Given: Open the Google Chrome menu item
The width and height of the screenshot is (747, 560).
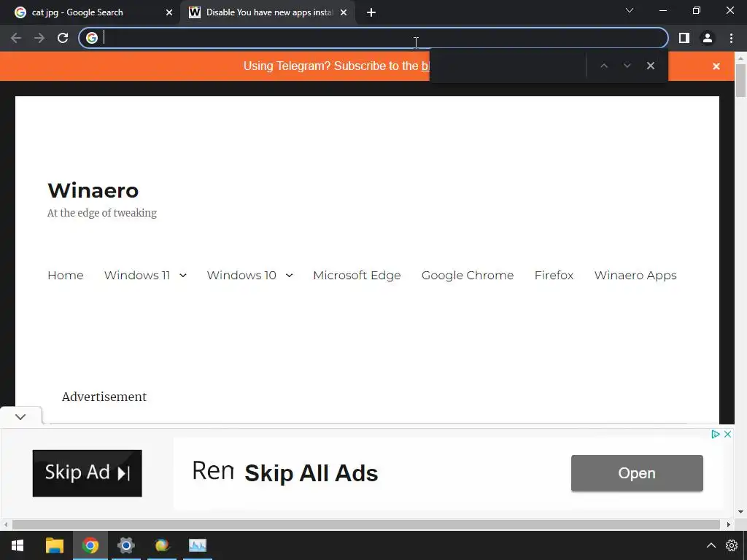Looking at the screenshot, I should click(468, 275).
